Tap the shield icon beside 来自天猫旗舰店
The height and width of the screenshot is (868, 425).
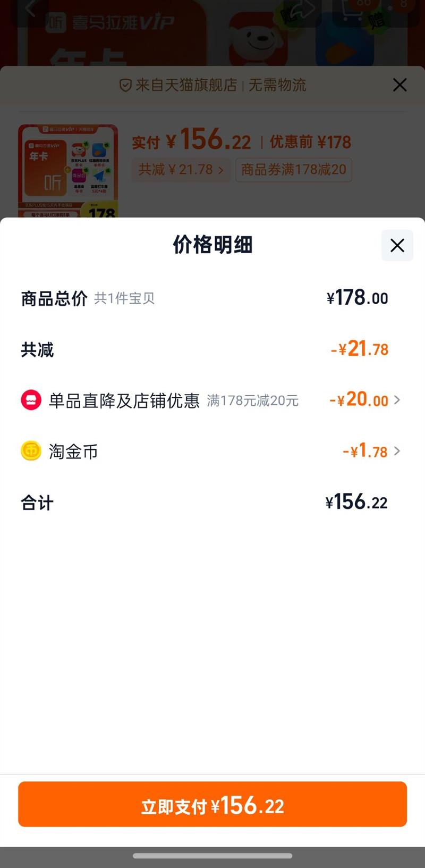tap(125, 86)
